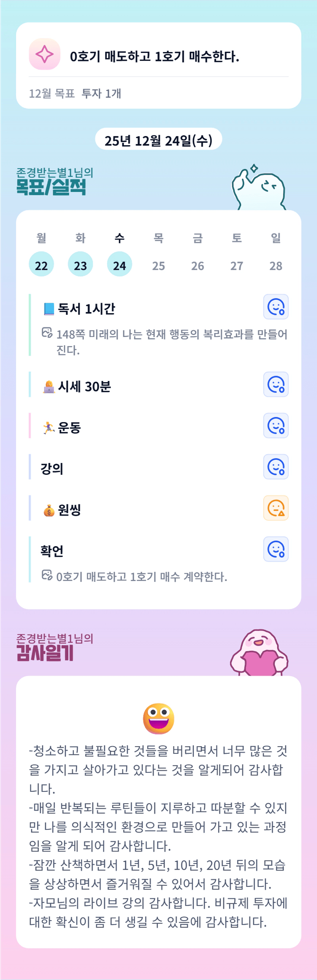Open the goal card 0호기 매도하고 1호기 매수한다
Screen dimensions: 317x980
154,57
